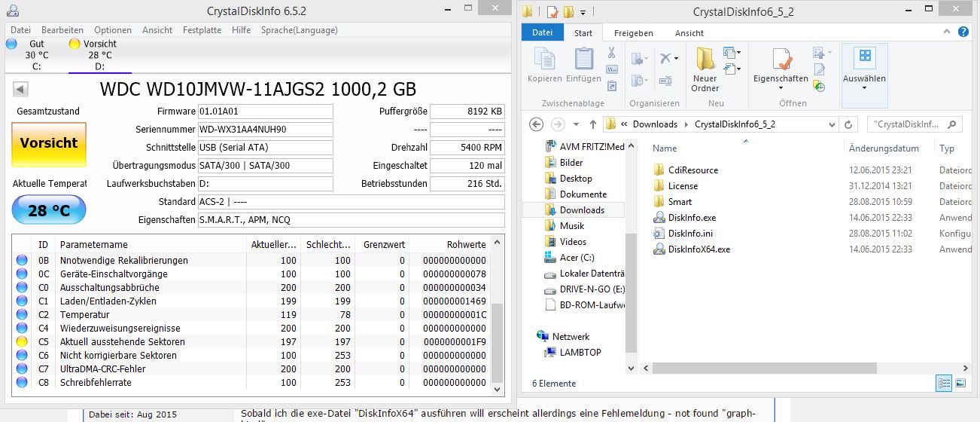Click the paste shortcut ribbon icon
Screen dimensions: 980x422
(611, 86)
